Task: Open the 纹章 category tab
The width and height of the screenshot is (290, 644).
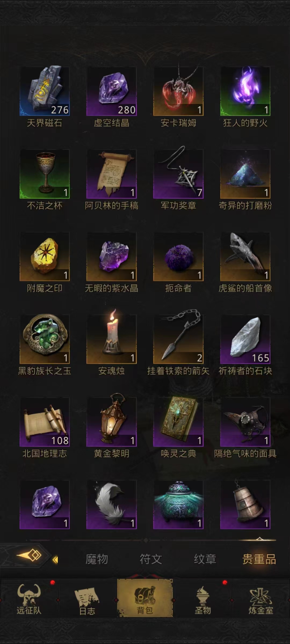Action: point(205,559)
